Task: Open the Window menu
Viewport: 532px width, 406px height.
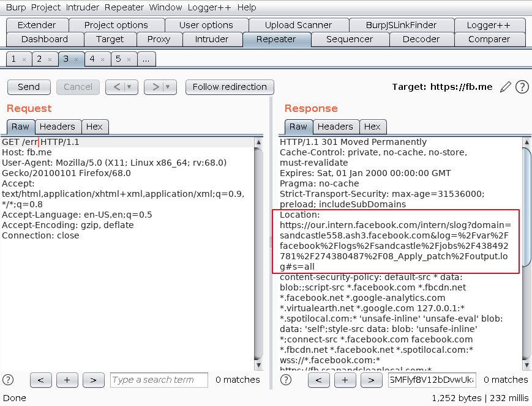Action: pyautogui.click(x=165, y=7)
